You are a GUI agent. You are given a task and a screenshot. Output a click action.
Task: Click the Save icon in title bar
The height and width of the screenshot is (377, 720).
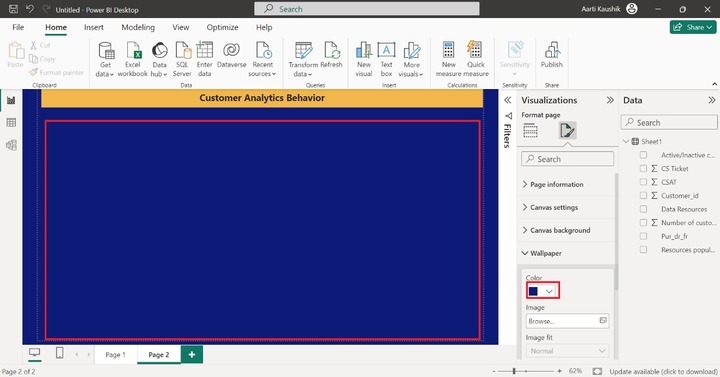tap(13, 9)
